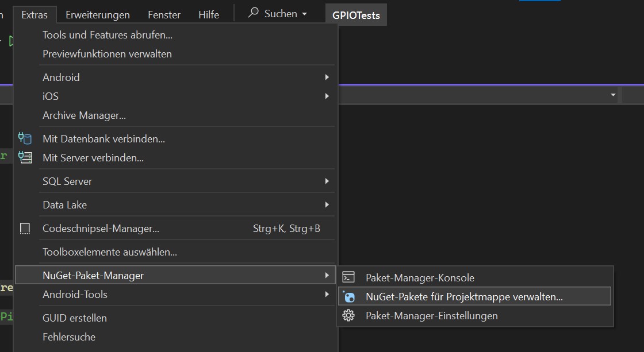The height and width of the screenshot is (352, 644).
Task: Open the SQL Server submenu
Action: (x=327, y=181)
